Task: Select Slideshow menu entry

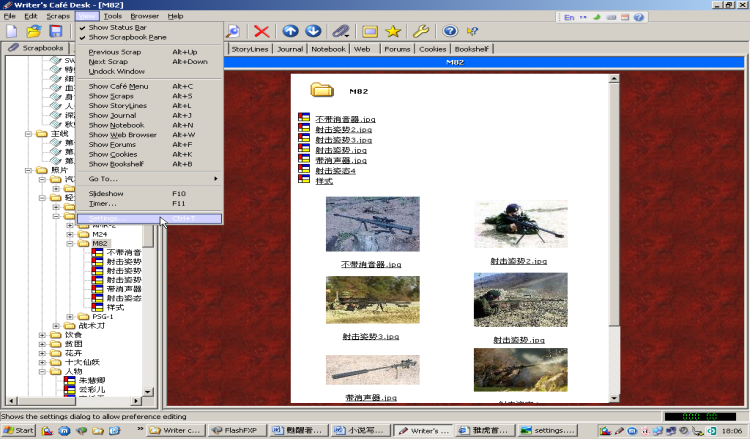Action: click(x=149, y=194)
